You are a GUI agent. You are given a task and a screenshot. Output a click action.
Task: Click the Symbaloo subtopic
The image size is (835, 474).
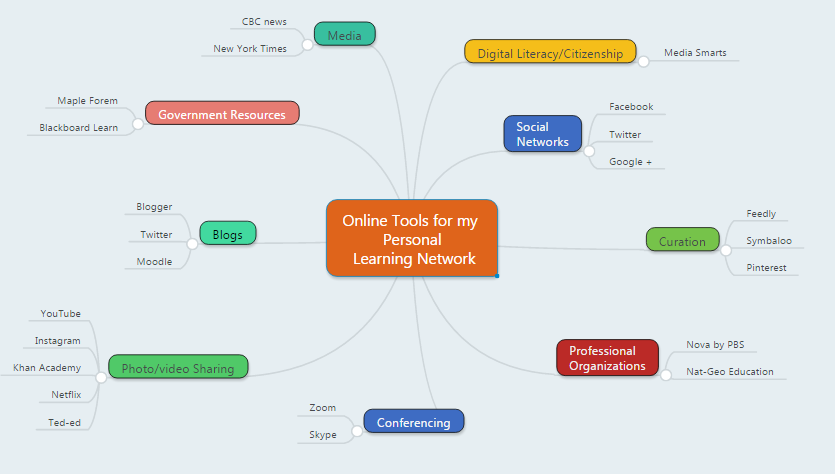(x=769, y=241)
